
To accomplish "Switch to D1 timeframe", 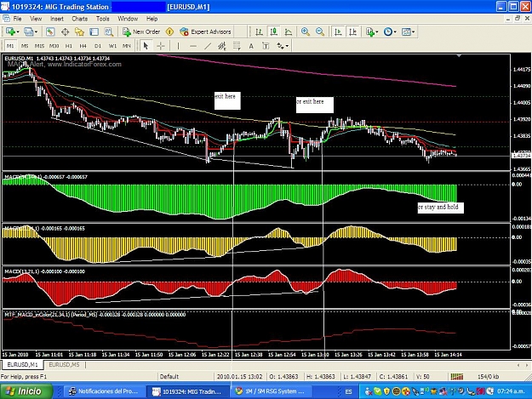I will 98,46.
